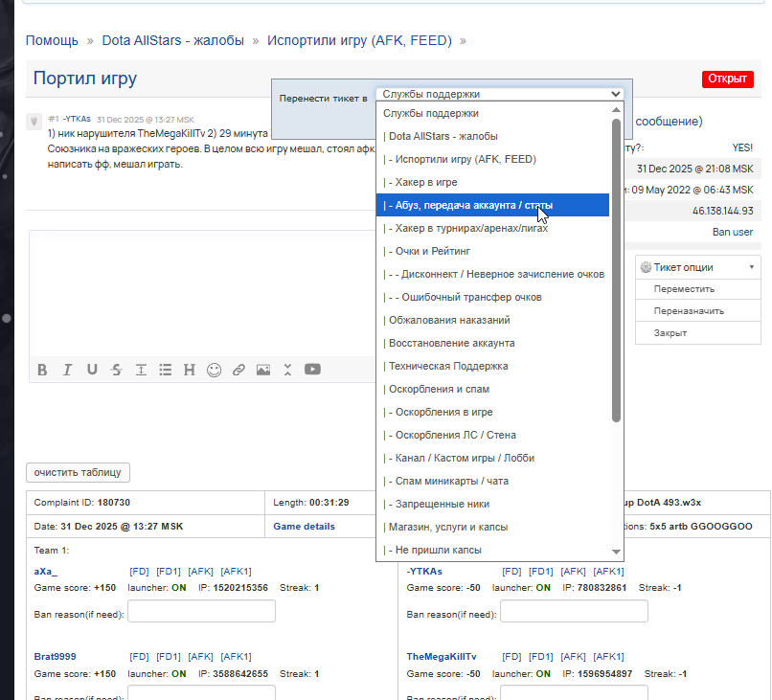Choose Хакер в игре option
772x700 pixels.
click(492, 182)
